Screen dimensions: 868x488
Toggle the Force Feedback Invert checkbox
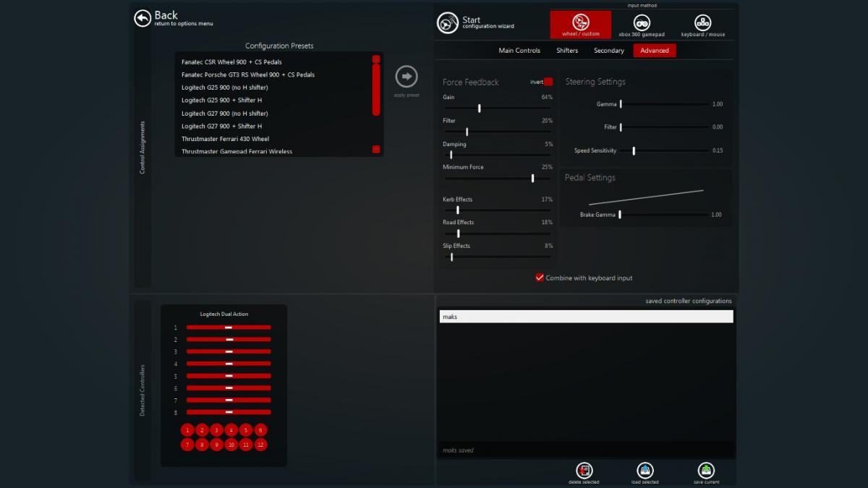point(548,82)
